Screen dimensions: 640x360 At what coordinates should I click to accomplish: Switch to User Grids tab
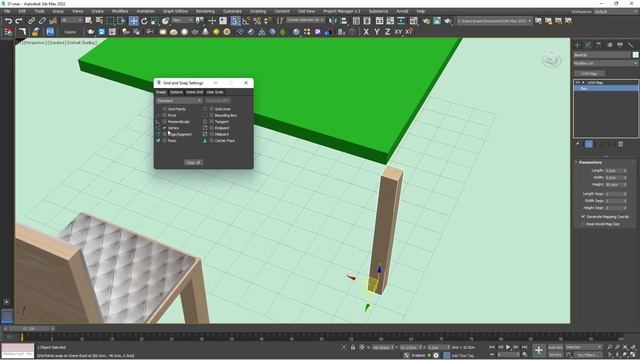tap(215, 92)
